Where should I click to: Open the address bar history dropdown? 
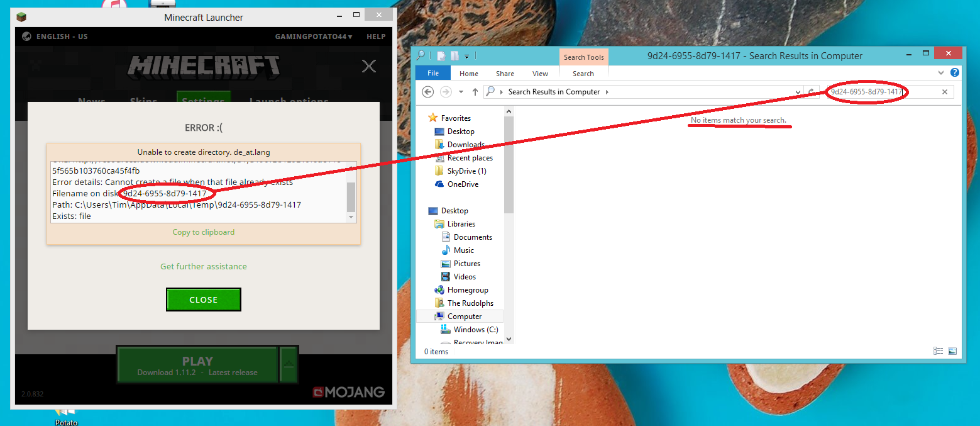pyautogui.click(x=798, y=92)
